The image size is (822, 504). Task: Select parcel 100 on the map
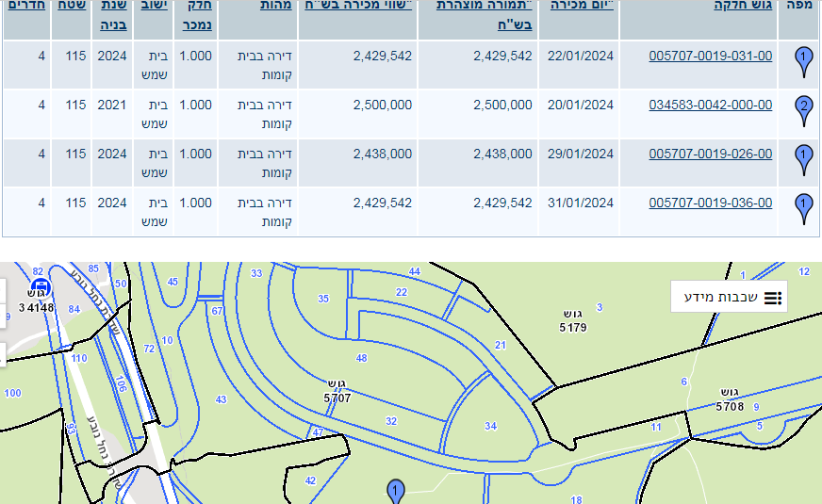tap(12, 393)
